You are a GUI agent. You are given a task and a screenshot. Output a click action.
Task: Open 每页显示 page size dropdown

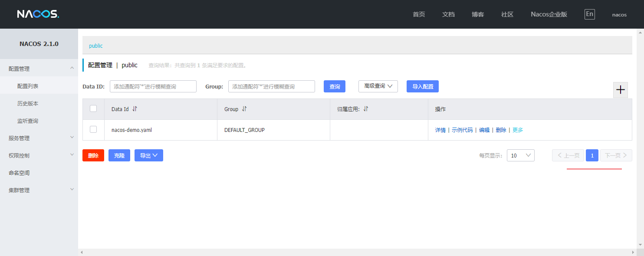[x=521, y=155]
